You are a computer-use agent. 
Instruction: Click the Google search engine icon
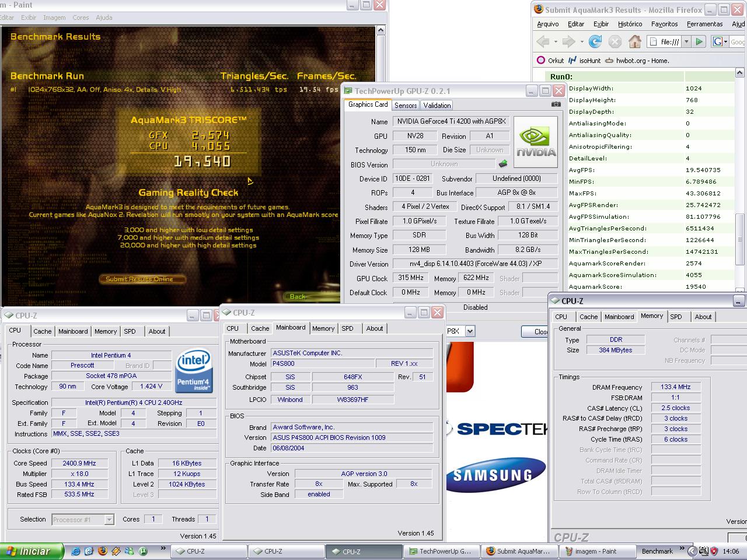coord(718,41)
